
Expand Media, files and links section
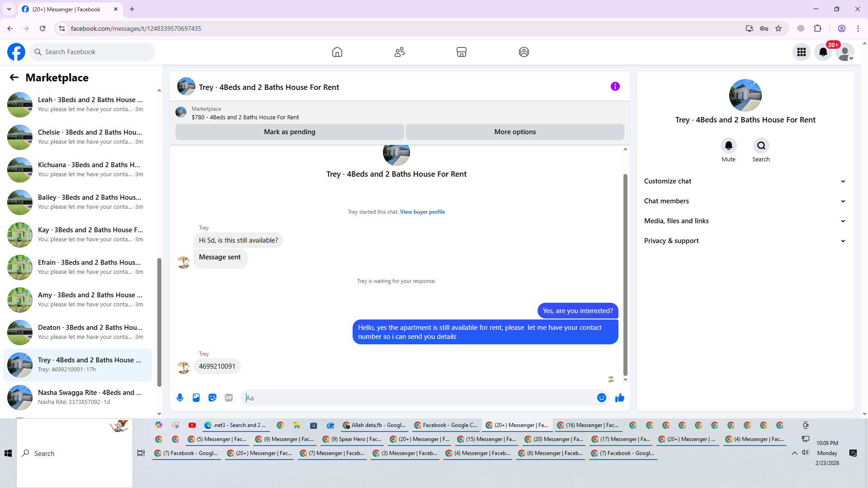745,221
